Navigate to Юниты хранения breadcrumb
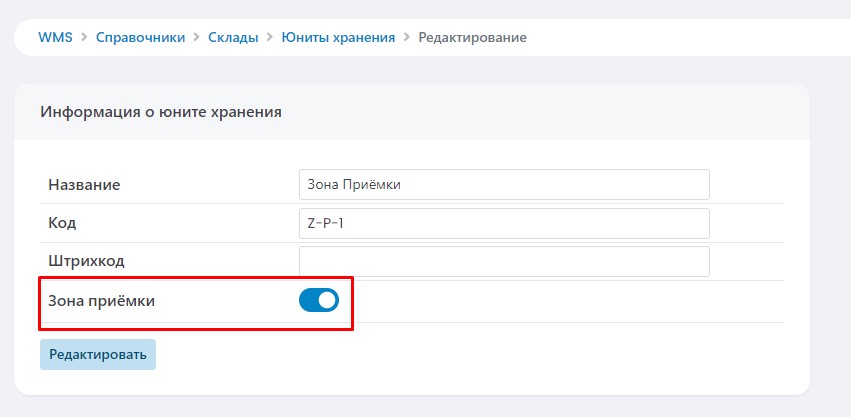This screenshot has height=417, width=851. coord(339,37)
